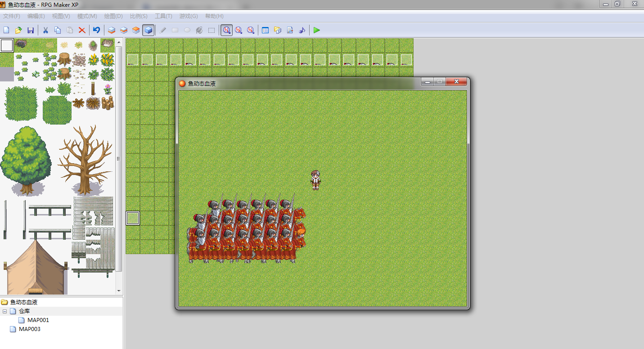Screen dimensions: 644x349
Task: Switch to Layer 2 editing mode
Action: (124, 30)
